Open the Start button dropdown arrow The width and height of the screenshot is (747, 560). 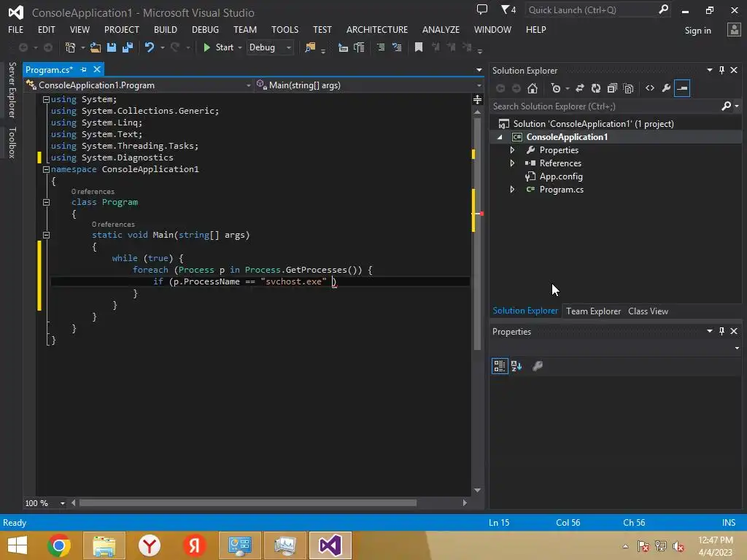pos(239,47)
